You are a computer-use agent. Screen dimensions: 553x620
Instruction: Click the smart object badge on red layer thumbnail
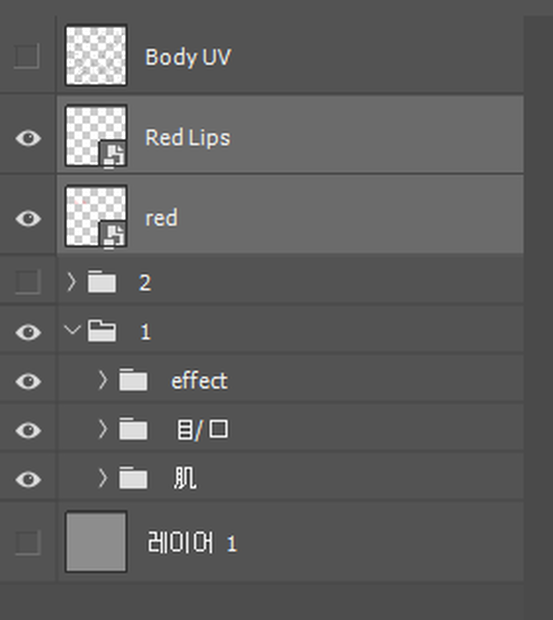pyautogui.click(x=113, y=235)
